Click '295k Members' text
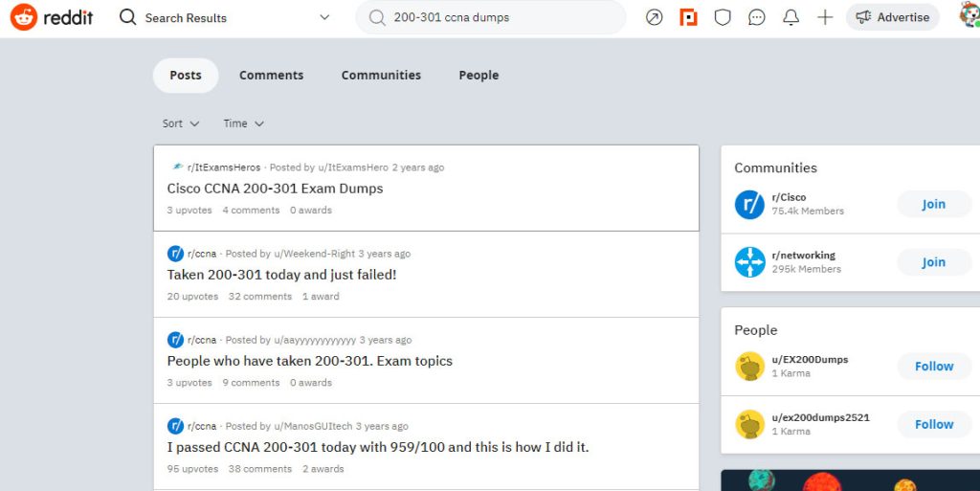The width and height of the screenshot is (980, 491). click(x=807, y=269)
